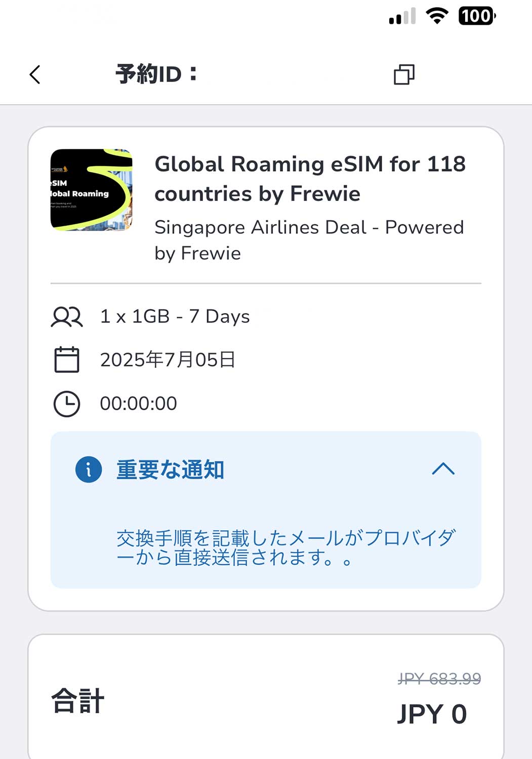Collapse the 重要な通知 section chevron
This screenshot has width=532, height=759.
click(x=443, y=469)
